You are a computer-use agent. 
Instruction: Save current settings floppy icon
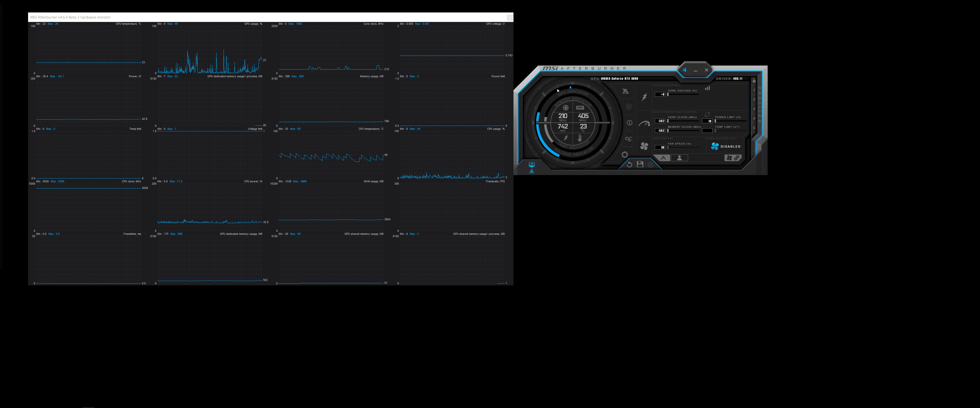point(640,164)
